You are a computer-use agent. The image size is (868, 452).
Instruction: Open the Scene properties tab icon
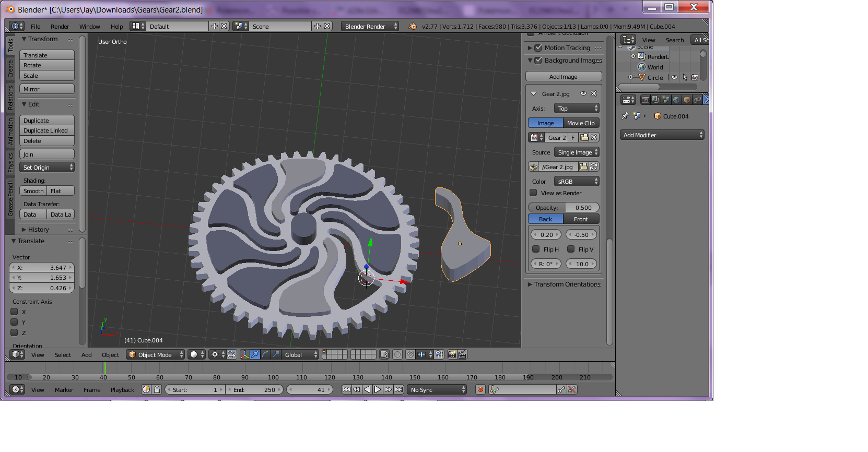coord(666,100)
